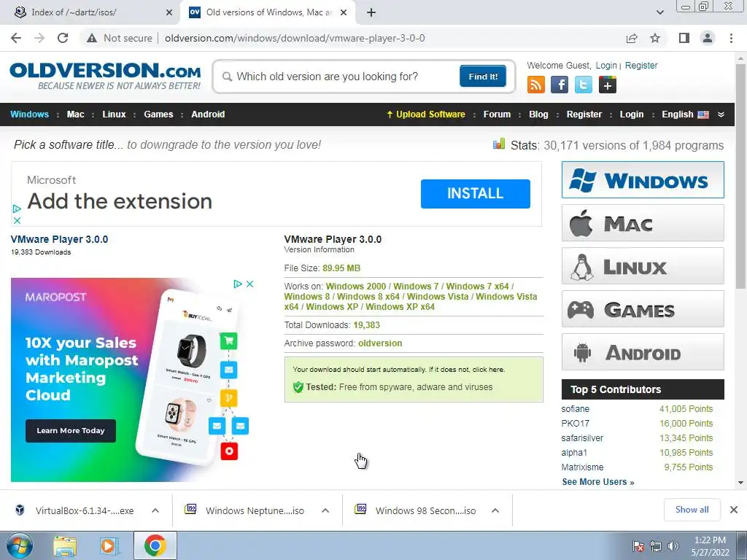Click Upload Software in the nav bar
Screen dimensions: 747x560
pos(426,114)
